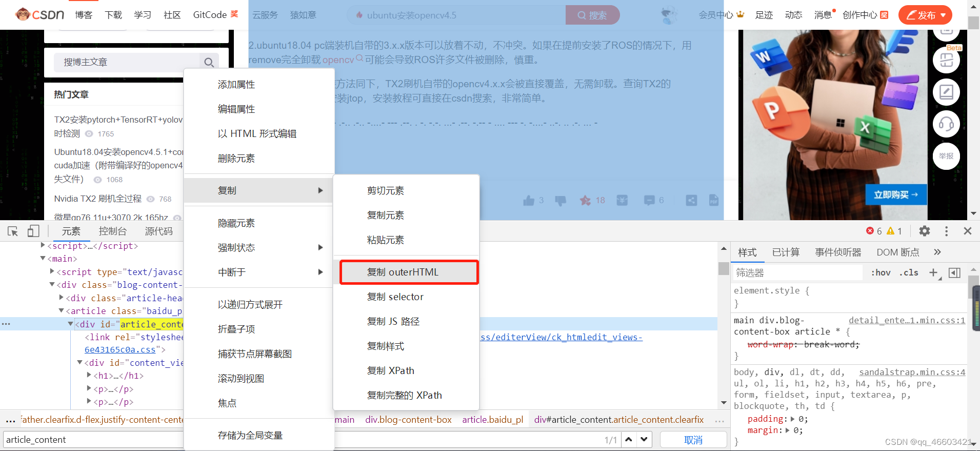Select 删除元素 in context menu
The width and height of the screenshot is (980, 451).
point(259,158)
